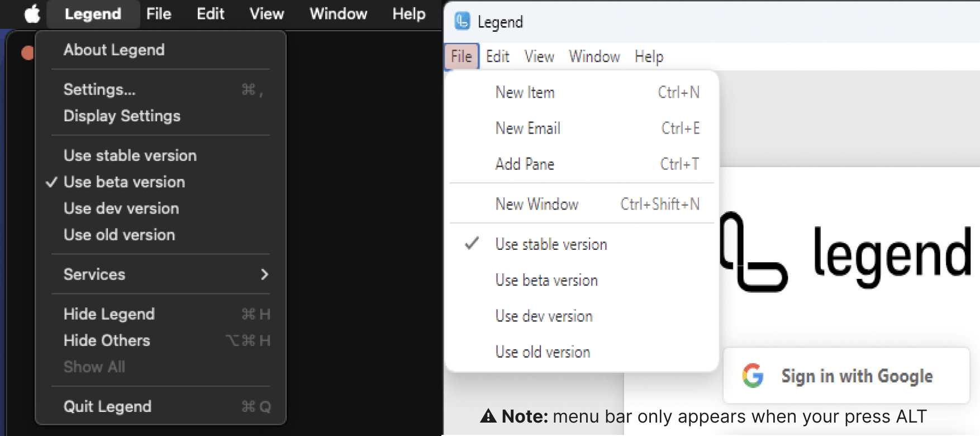Choose Hide Legend from the menu

161,314
